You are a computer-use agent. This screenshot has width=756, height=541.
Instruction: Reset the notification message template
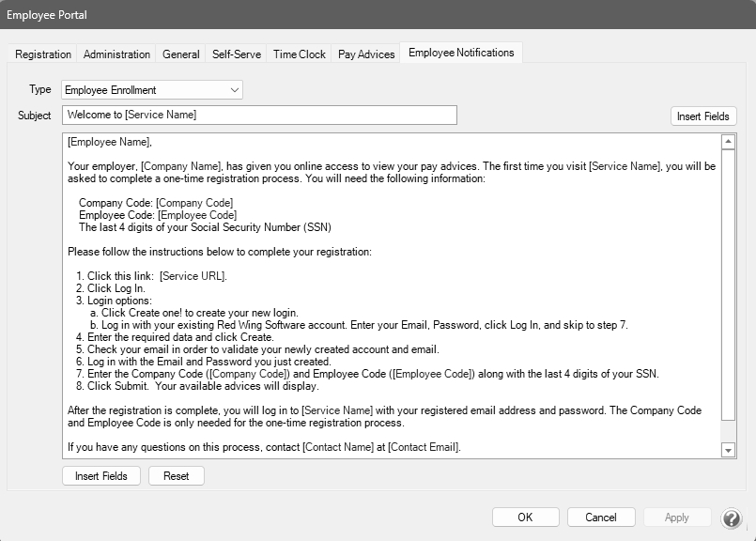click(176, 476)
